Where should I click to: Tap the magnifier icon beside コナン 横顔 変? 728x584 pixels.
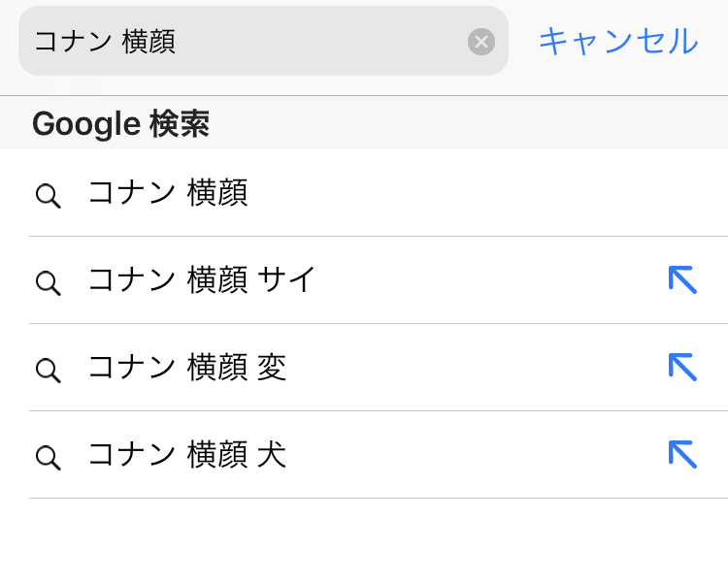(48, 370)
